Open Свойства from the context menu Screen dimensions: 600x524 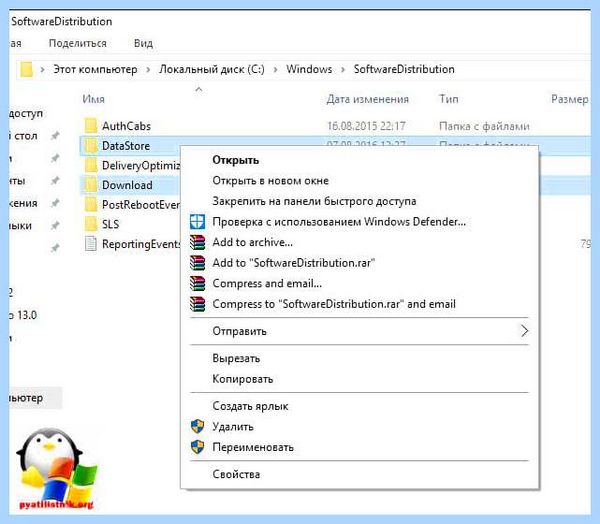[236, 475]
